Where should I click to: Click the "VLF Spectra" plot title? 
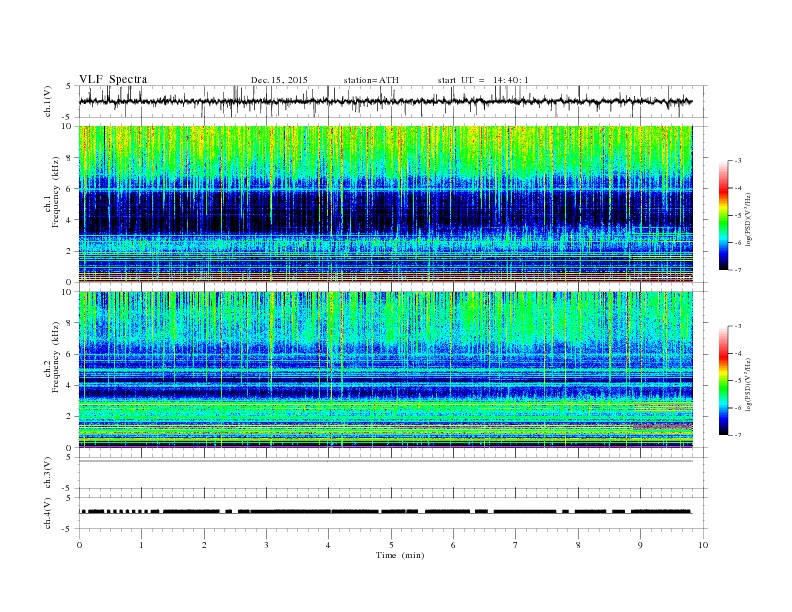click(x=113, y=79)
